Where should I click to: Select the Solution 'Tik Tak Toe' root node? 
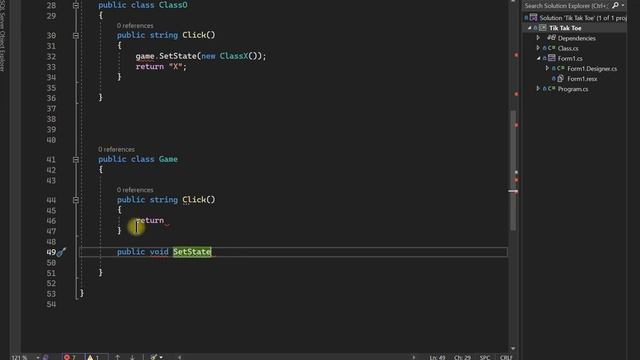click(583, 18)
